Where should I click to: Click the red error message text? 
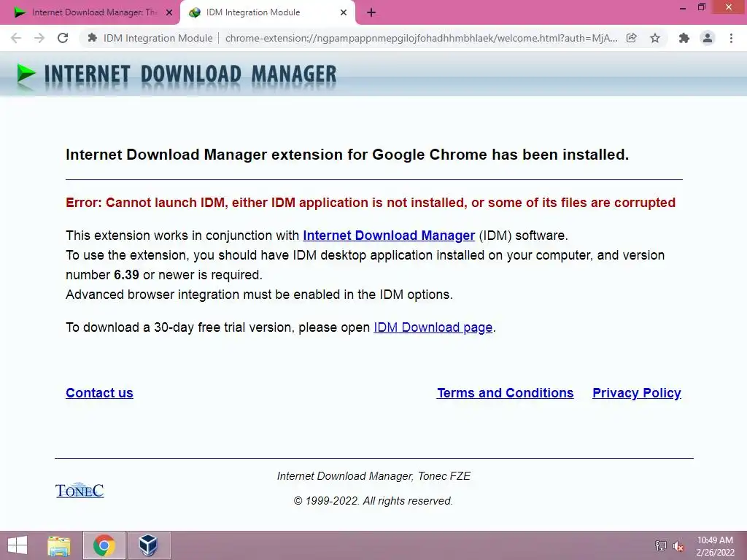pos(370,203)
